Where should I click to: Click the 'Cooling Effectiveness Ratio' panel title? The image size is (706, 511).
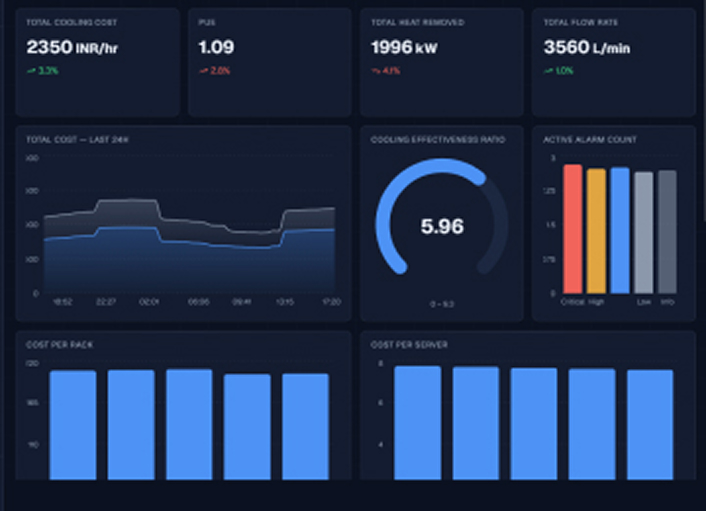click(x=438, y=140)
